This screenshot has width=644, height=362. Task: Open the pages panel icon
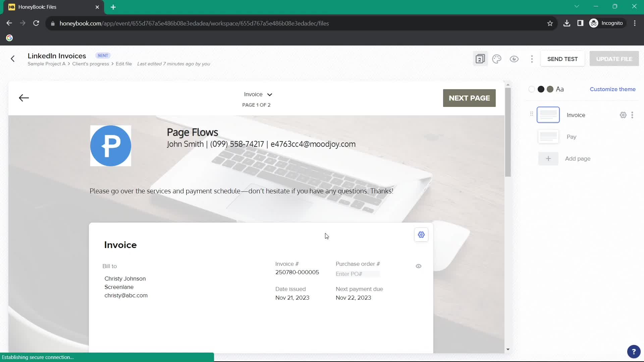click(480, 59)
